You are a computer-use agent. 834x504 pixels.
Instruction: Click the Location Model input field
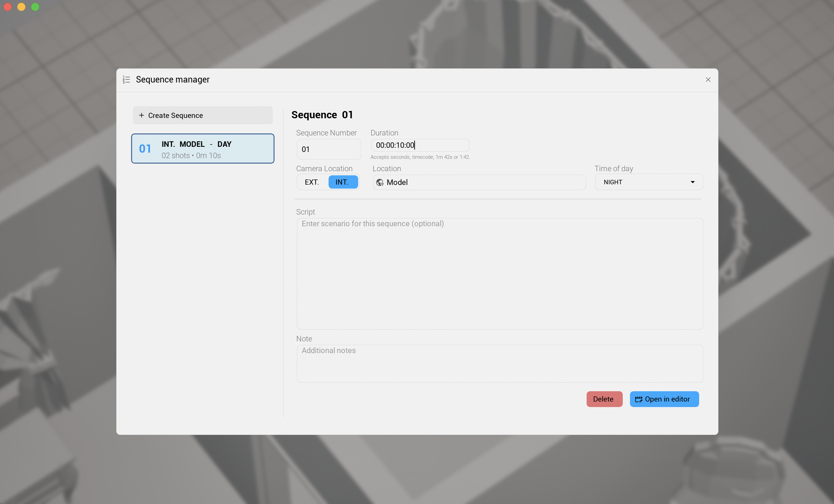(480, 182)
